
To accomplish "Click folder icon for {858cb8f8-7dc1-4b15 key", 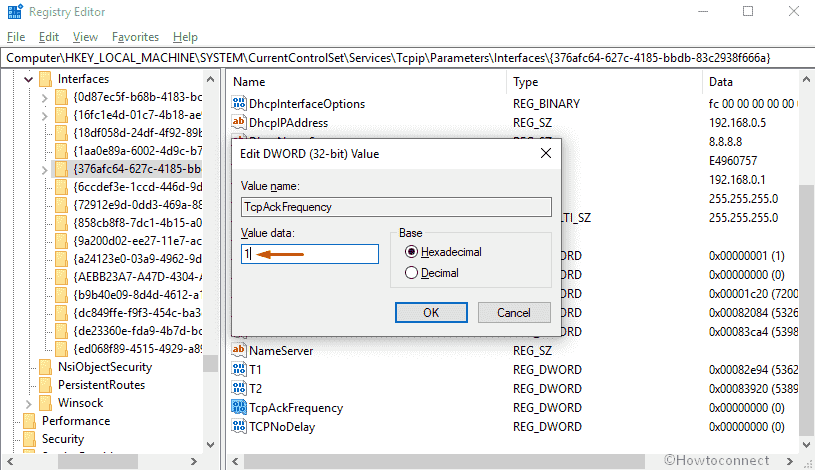I will 61,223.
